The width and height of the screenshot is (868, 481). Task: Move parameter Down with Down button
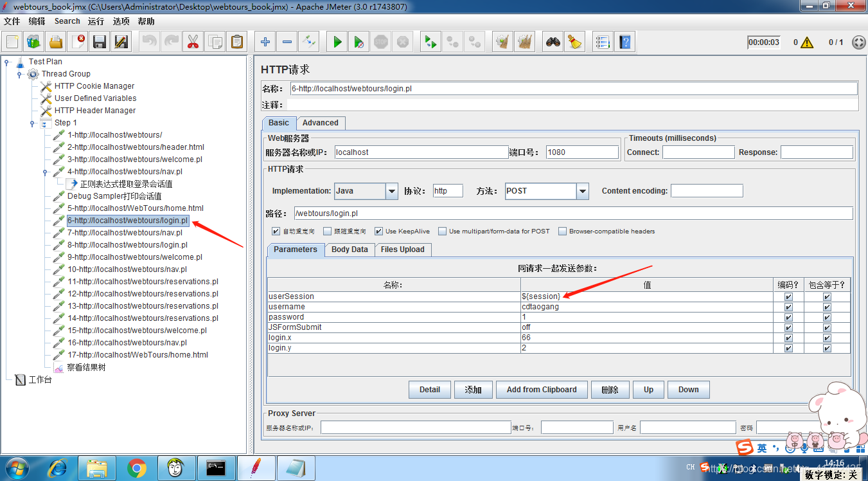(x=688, y=390)
